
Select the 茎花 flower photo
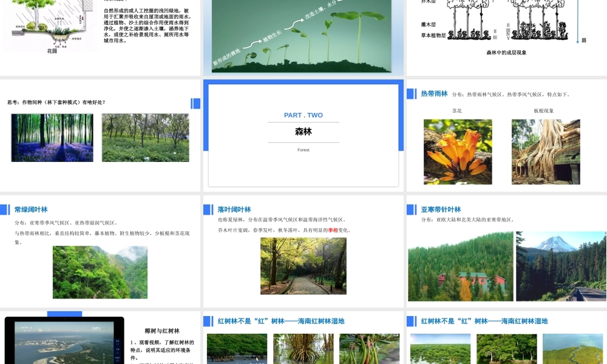pos(457,152)
